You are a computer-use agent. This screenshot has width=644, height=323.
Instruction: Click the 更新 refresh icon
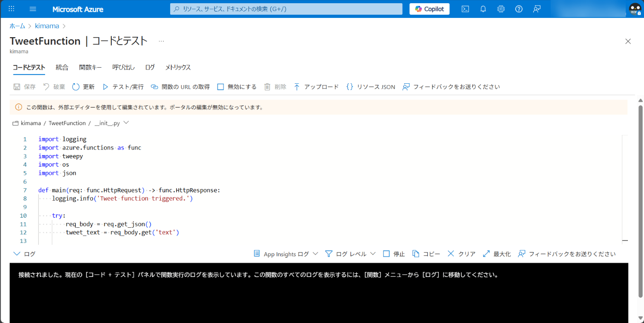coord(76,87)
